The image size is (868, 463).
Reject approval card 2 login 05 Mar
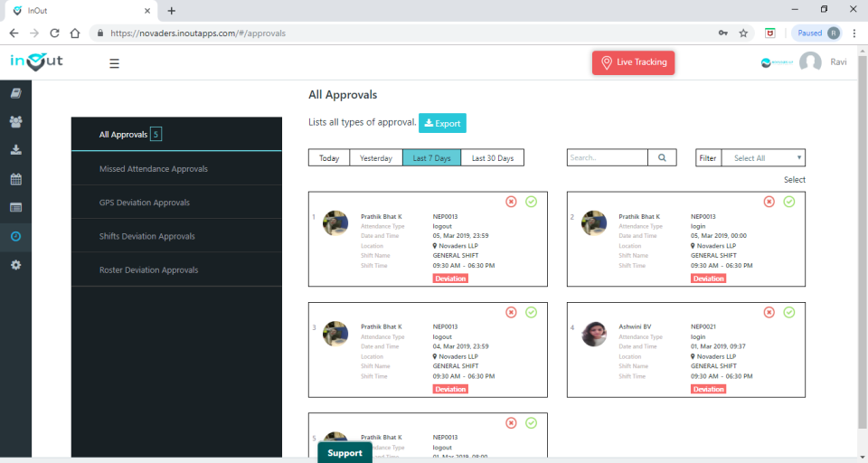[769, 202]
